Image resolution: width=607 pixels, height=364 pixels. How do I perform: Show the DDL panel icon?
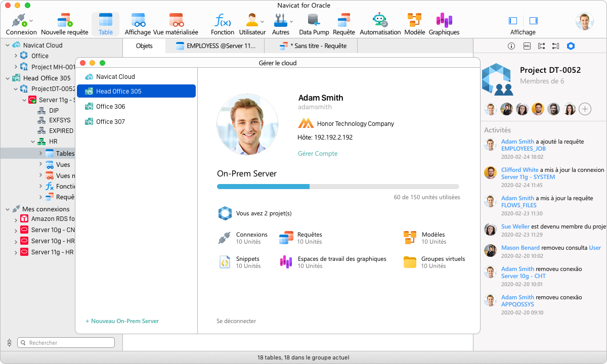coord(527,46)
